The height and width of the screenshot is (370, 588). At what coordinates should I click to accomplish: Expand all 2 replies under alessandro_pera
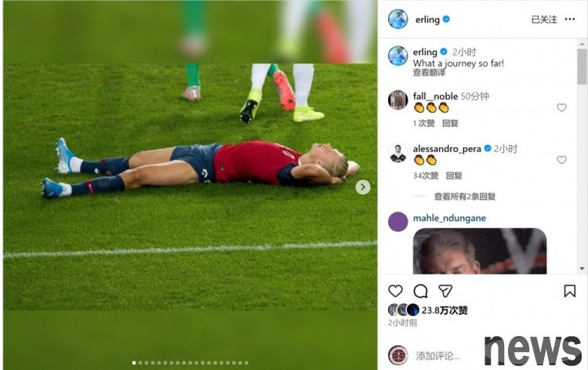click(464, 197)
